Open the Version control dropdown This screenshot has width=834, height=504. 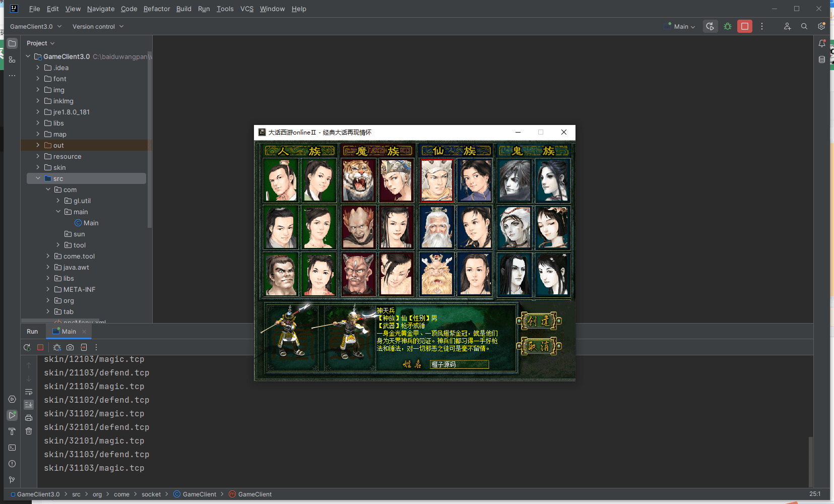pyautogui.click(x=98, y=27)
